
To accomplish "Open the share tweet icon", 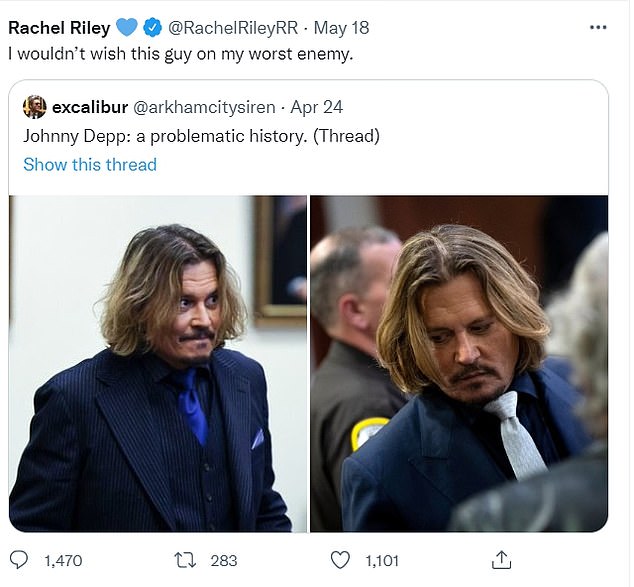I will pyautogui.click(x=504, y=560).
